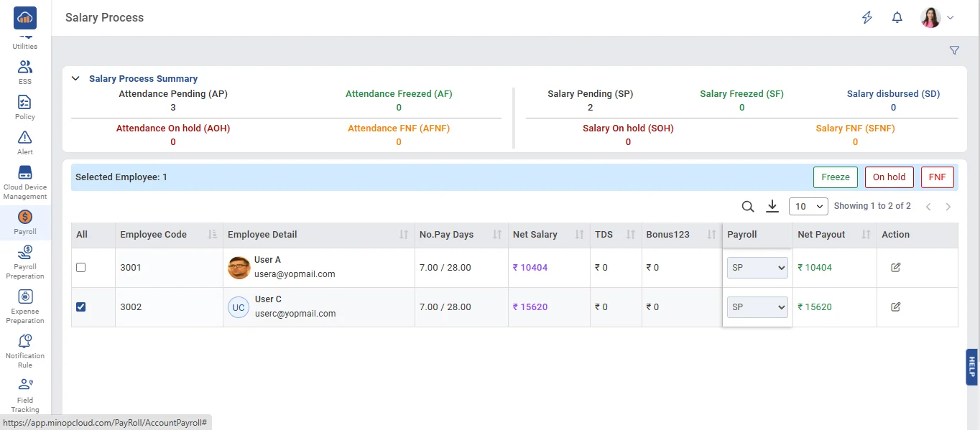The height and width of the screenshot is (430, 980).
Task: Click the edit icon for User C
Action: [895, 307]
